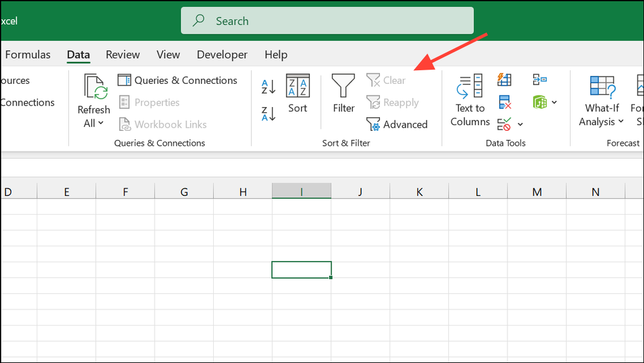Click the Data Validation icon

click(504, 124)
